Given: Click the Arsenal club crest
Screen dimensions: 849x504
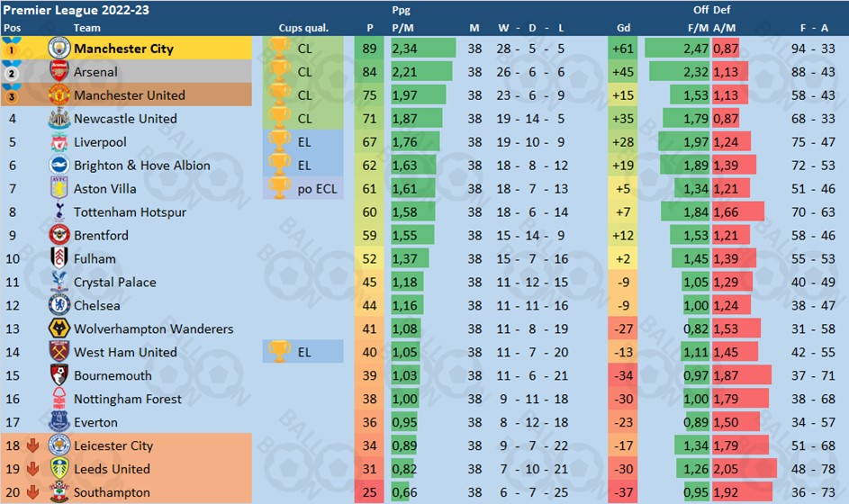Looking at the screenshot, I should (59, 71).
